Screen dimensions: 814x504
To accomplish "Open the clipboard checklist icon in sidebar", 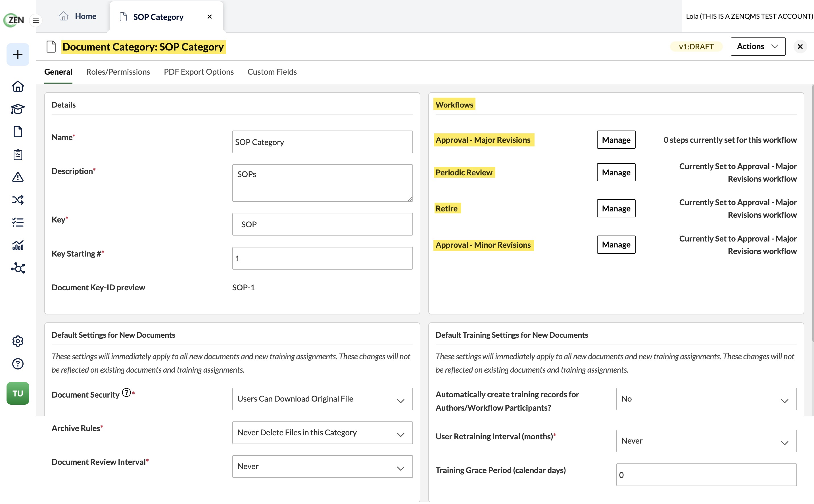I will 18,154.
